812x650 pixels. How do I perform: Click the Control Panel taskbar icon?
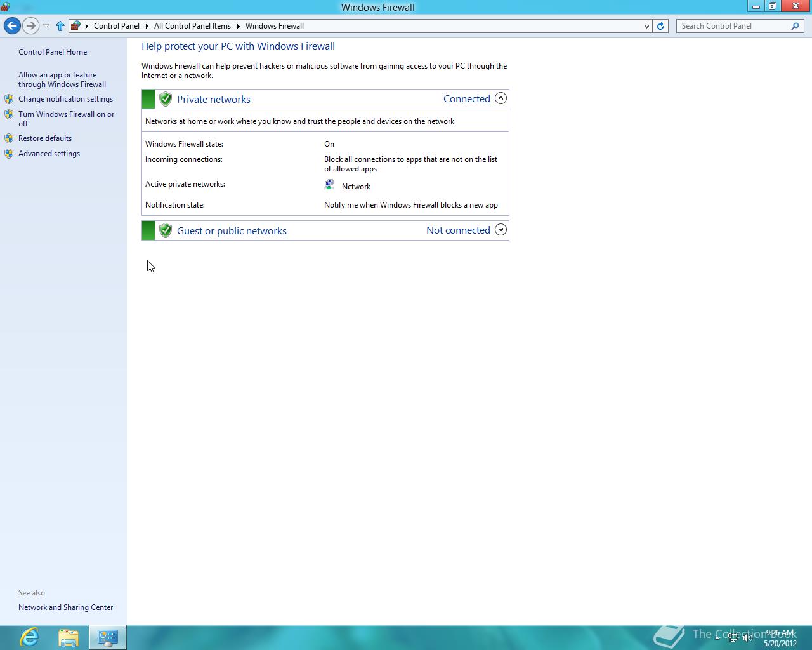[108, 637]
